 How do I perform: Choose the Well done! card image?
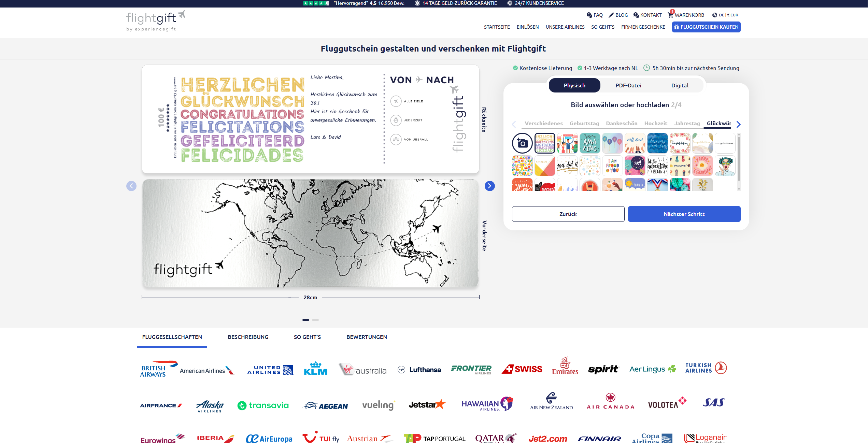pyautogui.click(x=635, y=143)
